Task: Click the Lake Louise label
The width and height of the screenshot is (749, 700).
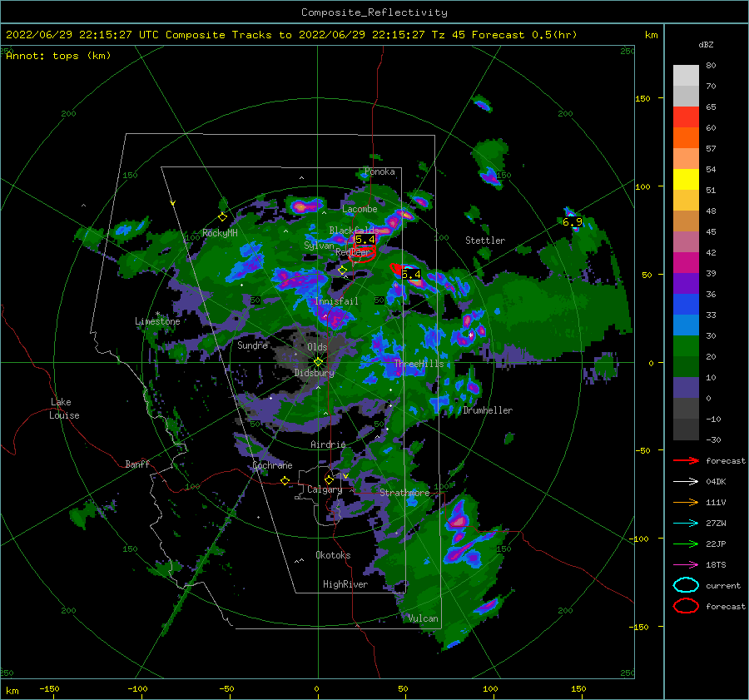Action: 64,409
